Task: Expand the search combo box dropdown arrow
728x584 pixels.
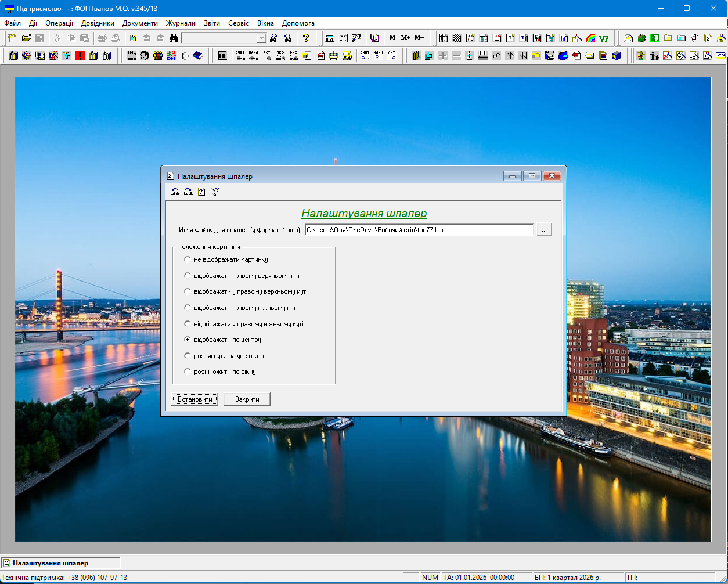Action: 261,38
